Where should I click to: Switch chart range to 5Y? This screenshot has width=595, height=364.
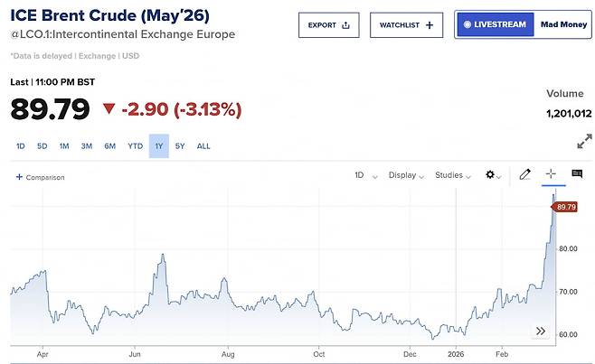click(x=180, y=145)
